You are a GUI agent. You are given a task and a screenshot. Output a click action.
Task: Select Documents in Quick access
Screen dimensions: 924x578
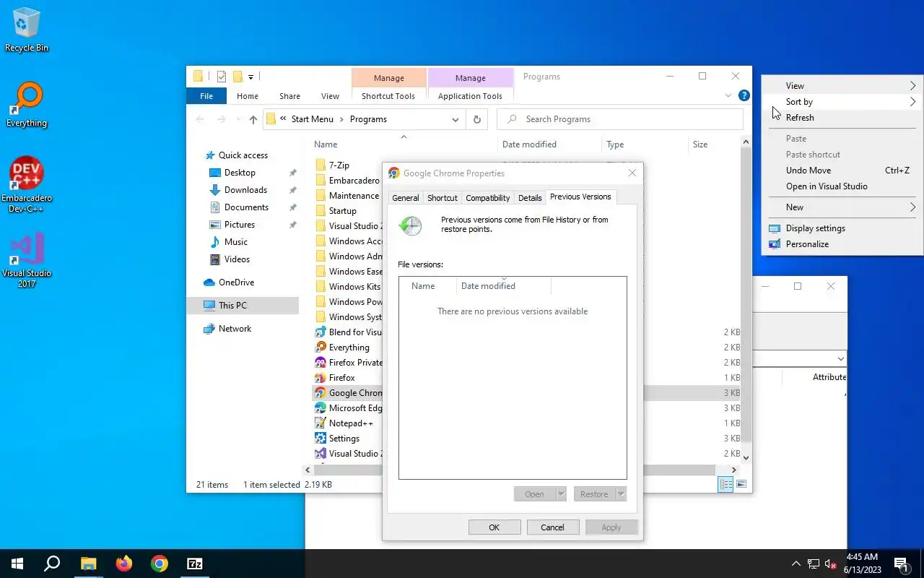[246, 207]
